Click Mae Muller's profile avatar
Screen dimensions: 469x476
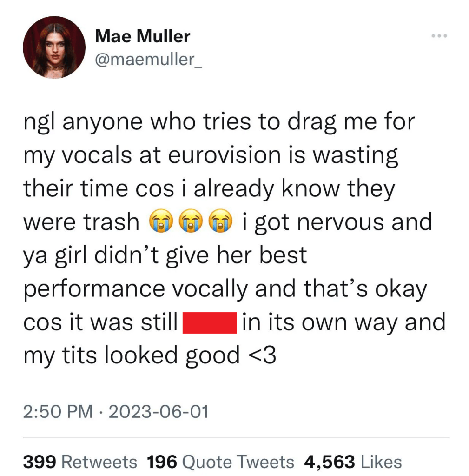(x=54, y=47)
